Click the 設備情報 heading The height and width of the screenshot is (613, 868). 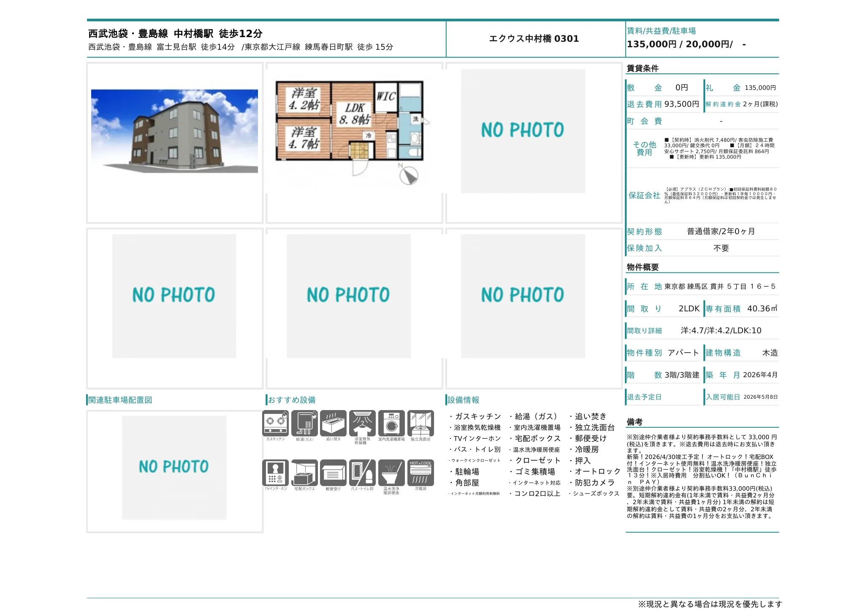click(463, 400)
